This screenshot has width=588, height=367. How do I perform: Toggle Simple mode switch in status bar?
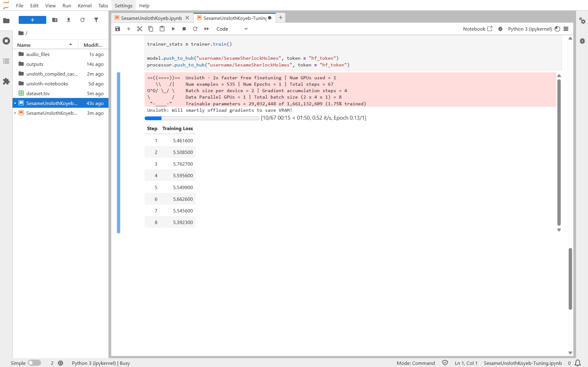[x=34, y=363]
